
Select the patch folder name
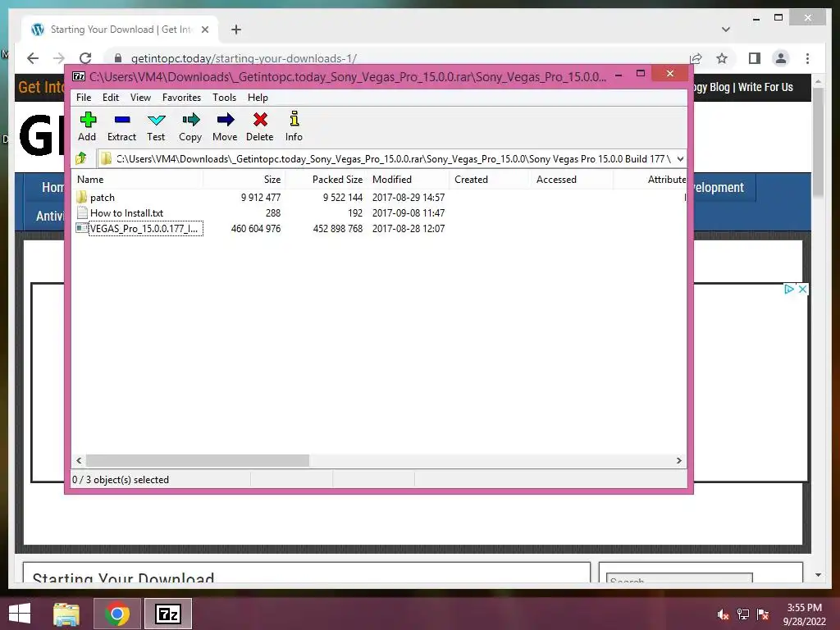coord(103,197)
